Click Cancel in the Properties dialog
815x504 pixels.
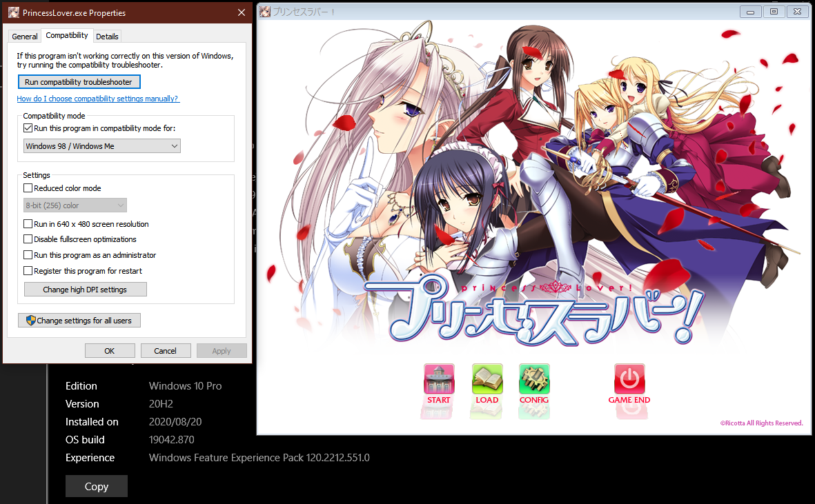tap(166, 351)
